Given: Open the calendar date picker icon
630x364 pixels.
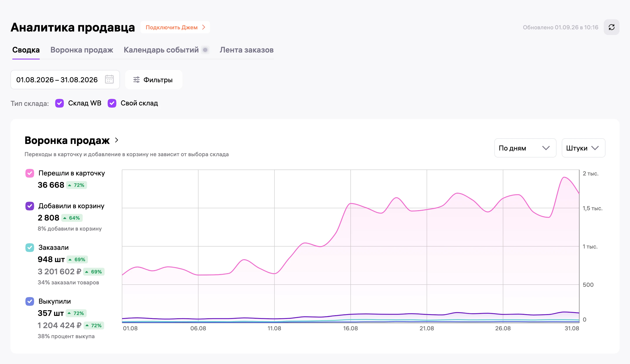Looking at the screenshot, I should (x=109, y=79).
